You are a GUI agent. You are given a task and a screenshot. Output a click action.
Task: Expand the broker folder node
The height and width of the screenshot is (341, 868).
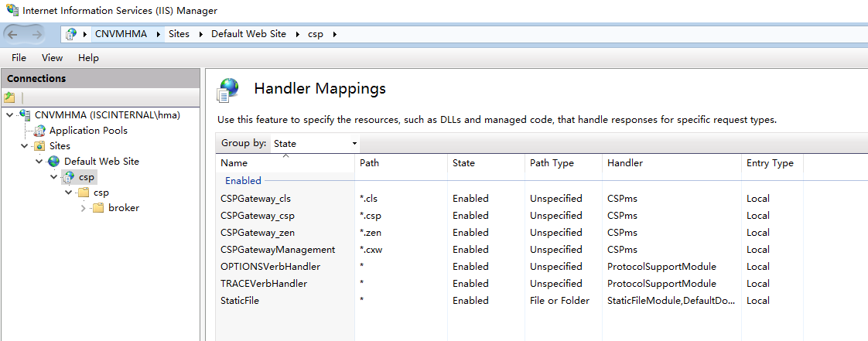click(84, 208)
